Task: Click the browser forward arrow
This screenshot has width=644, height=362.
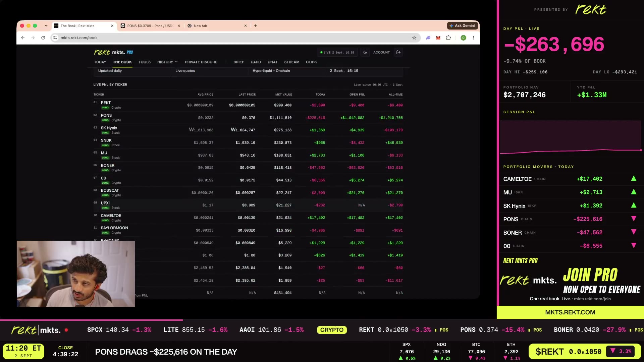Action: pos(33,38)
